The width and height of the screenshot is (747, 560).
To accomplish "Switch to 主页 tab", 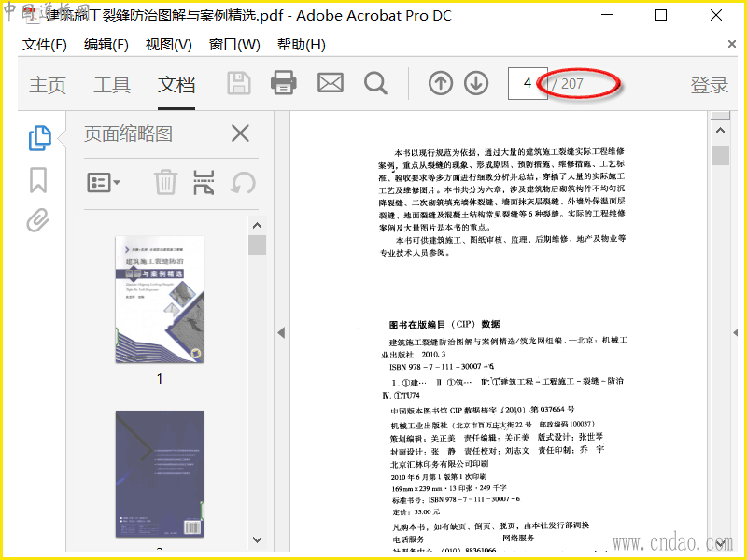I will [x=48, y=85].
